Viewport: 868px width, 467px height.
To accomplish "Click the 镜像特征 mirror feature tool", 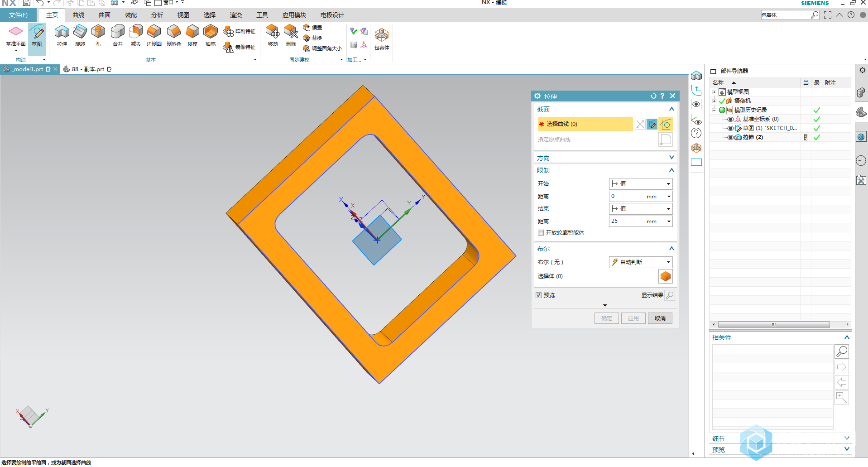I will (x=240, y=47).
